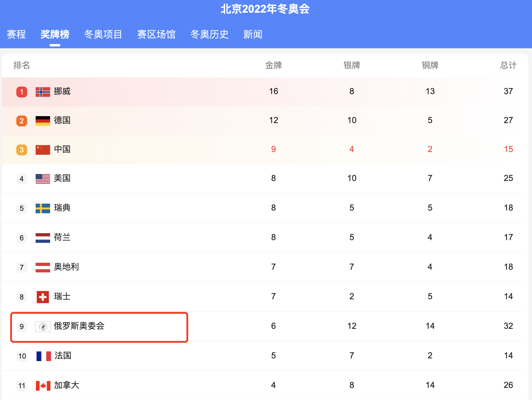Click the Switzerland flag icon

(x=43, y=297)
